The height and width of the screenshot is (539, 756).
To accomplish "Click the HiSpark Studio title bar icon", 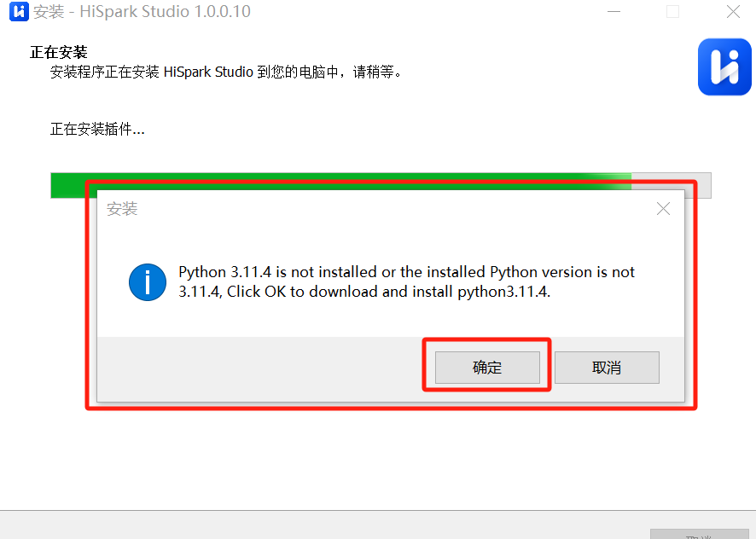I will 20,12.
